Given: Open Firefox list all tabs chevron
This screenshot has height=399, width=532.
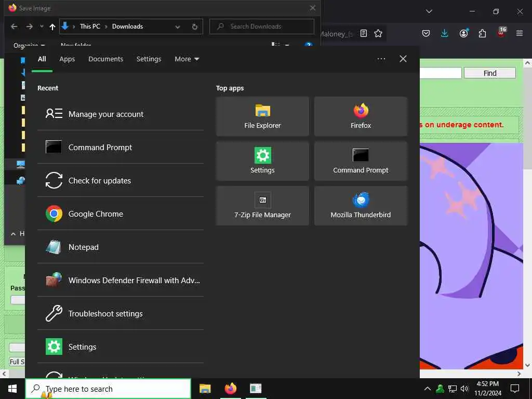Looking at the screenshot, I should [429, 11].
